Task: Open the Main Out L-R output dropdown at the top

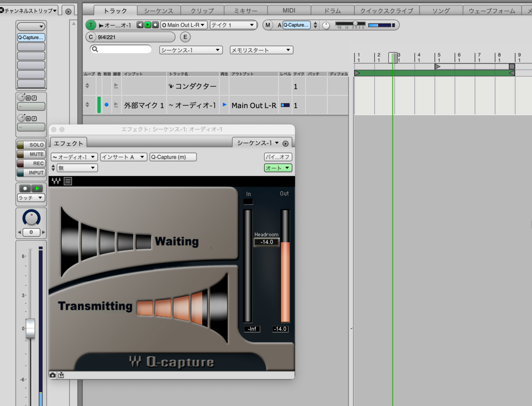Action: pyautogui.click(x=184, y=25)
